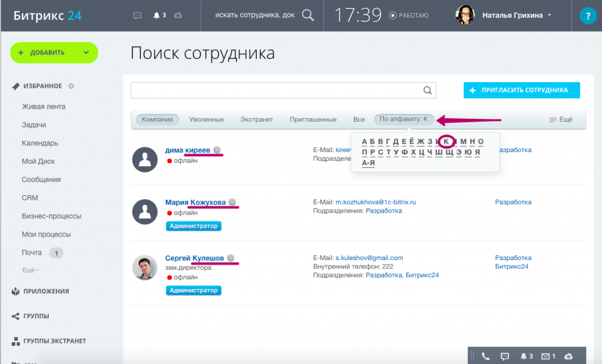Select letter О in alphabet popup

click(481, 141)
